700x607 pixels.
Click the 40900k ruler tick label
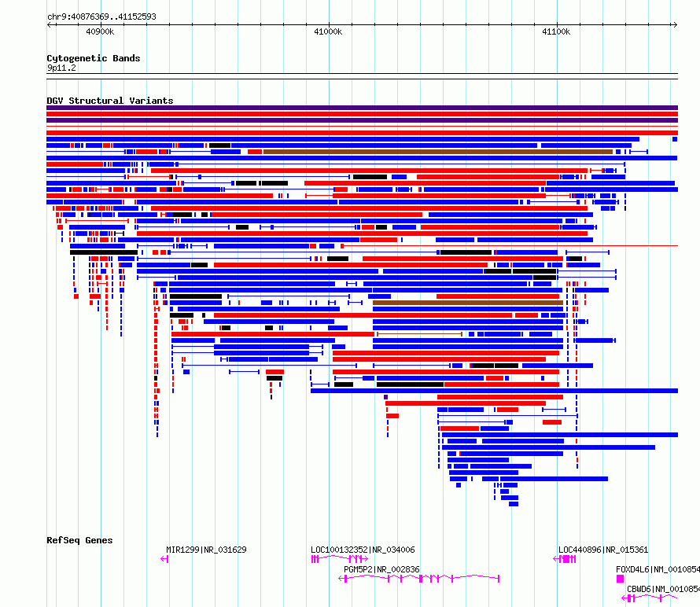click(x=100, y=31)
